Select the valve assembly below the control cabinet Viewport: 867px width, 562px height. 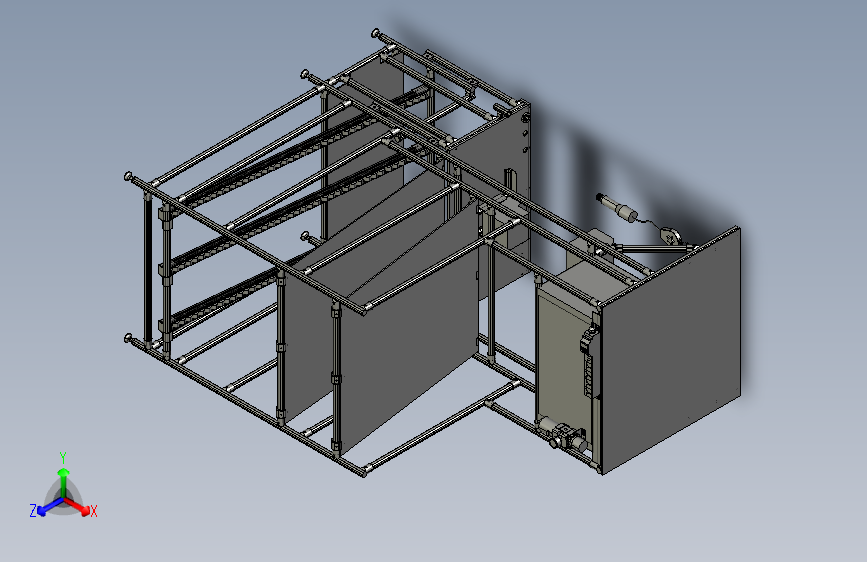[563, 433]
